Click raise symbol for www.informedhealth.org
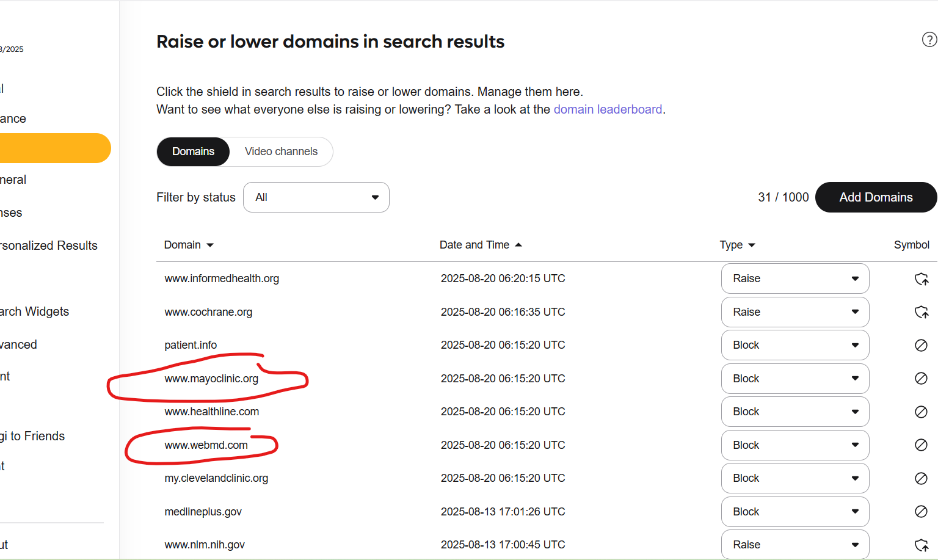The height and width of the screenshot is (560, 938). point(921,279)
